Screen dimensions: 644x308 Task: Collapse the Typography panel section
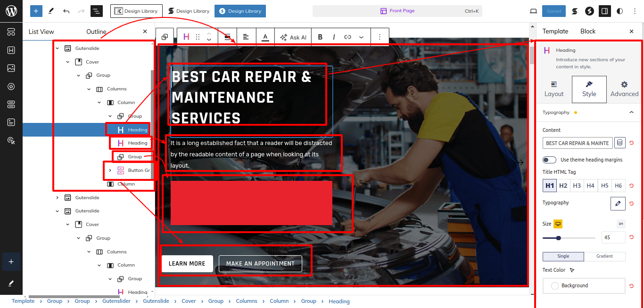click(x=631, y=112)
